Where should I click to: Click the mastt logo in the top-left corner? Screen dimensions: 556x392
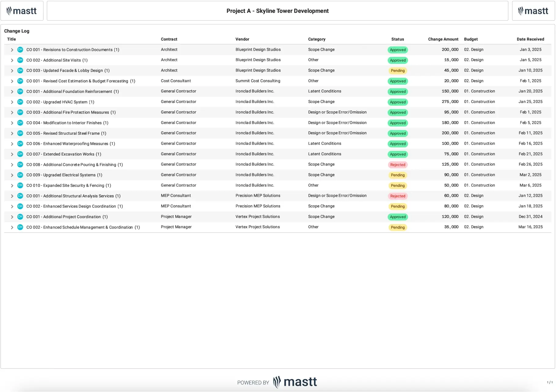pyautogui.click(x=22, y=10)
